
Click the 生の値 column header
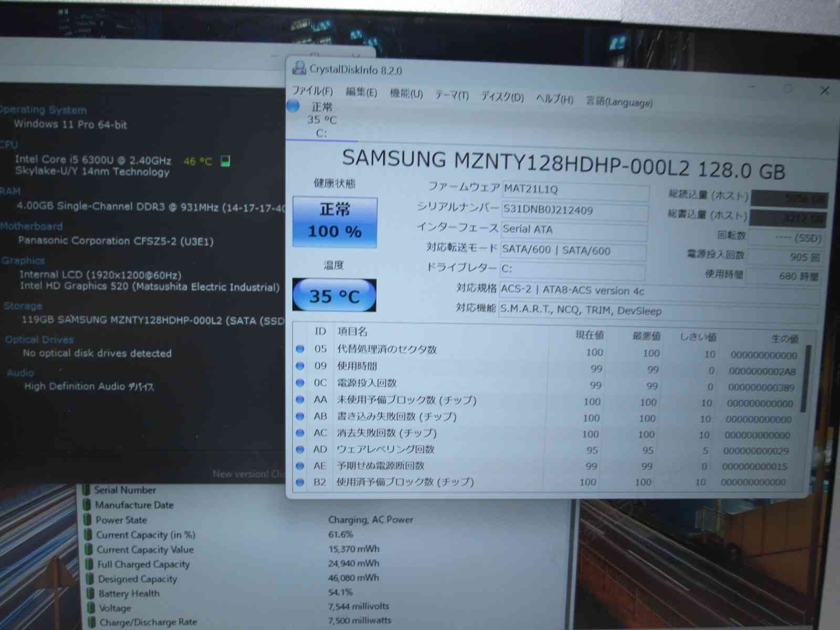(785, 339)
